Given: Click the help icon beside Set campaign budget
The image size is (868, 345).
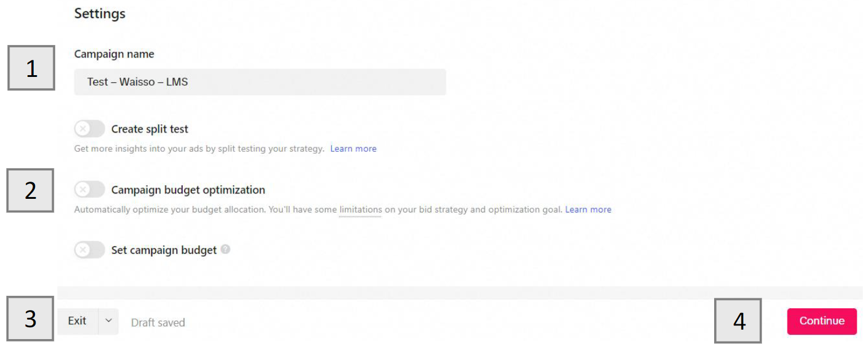Looking at the screenshot, I should pyautogui.click(x=225, y=250).
